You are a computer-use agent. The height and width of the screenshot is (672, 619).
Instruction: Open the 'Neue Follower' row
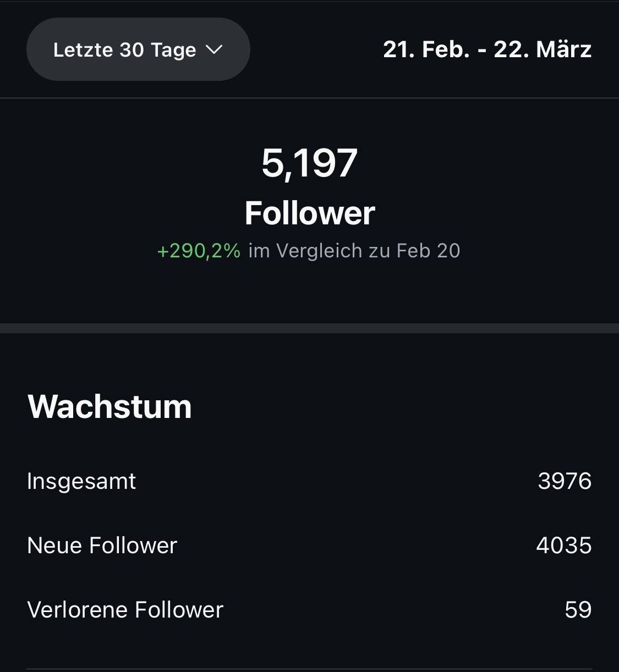click(x=102, y=546)
